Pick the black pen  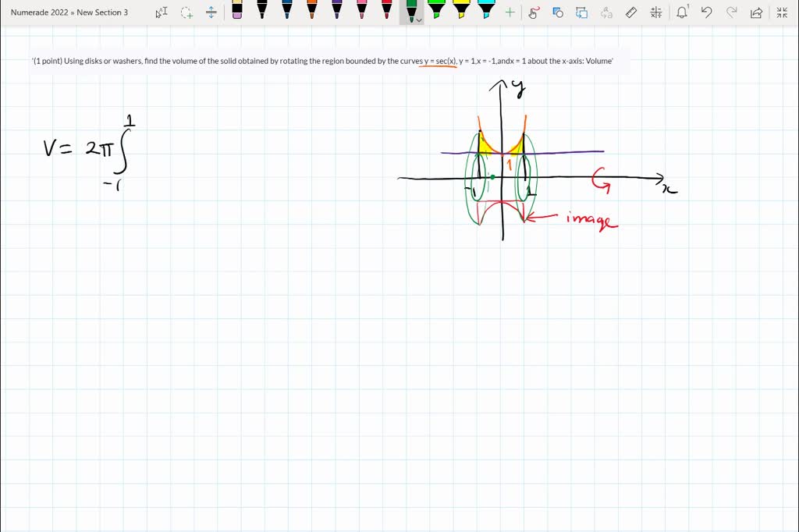point(261,11)
